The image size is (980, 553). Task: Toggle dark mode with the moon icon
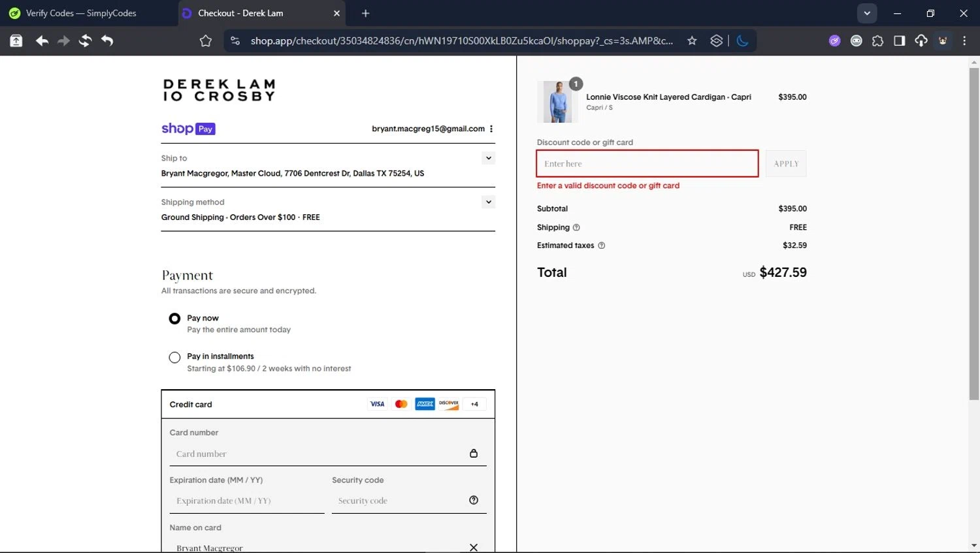pyautogui.click(x=742, y=40)
